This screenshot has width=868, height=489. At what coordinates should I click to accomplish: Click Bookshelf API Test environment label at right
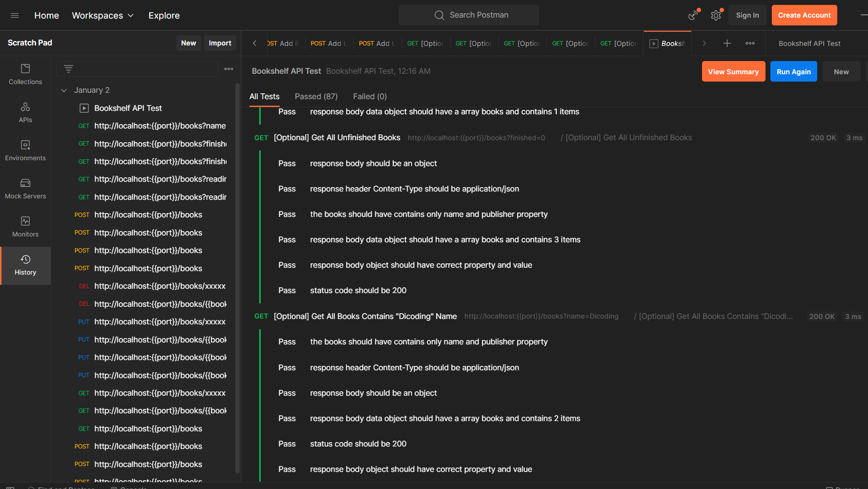tap(809, 43)
